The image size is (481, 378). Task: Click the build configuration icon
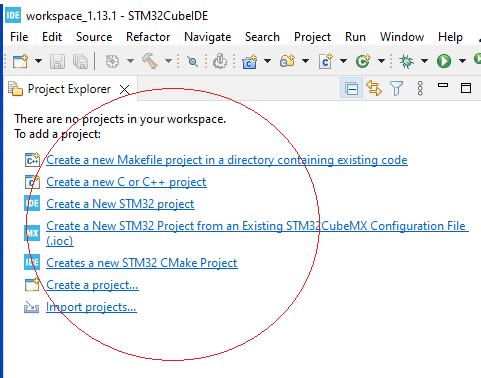coord(112,61)
